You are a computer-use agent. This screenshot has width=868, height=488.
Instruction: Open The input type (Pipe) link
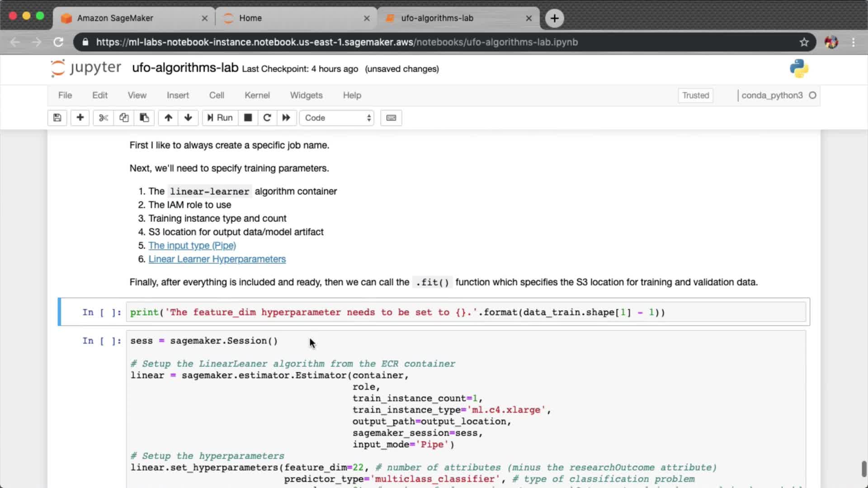[192, 245]
